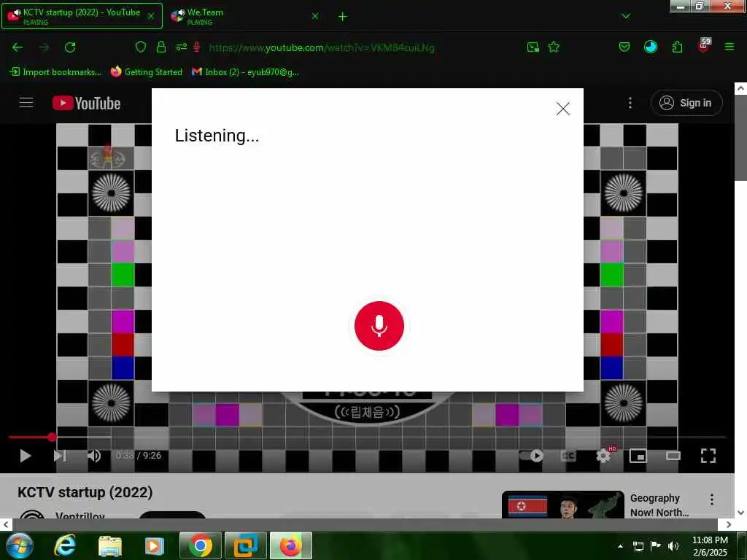Screen dimensions: 747x560
Task: Open the YouTube hamburger guide menu
Action: [26, 102]
